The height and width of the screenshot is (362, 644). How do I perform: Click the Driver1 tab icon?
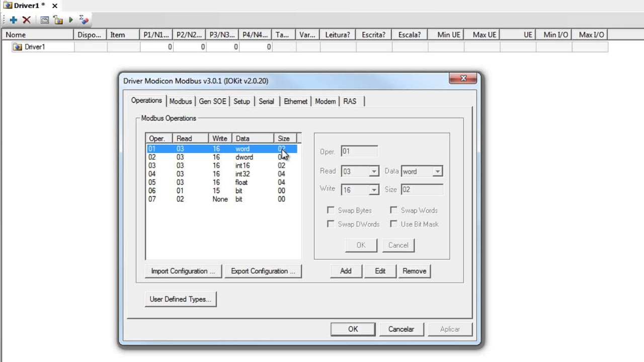(x=8, y=6)
